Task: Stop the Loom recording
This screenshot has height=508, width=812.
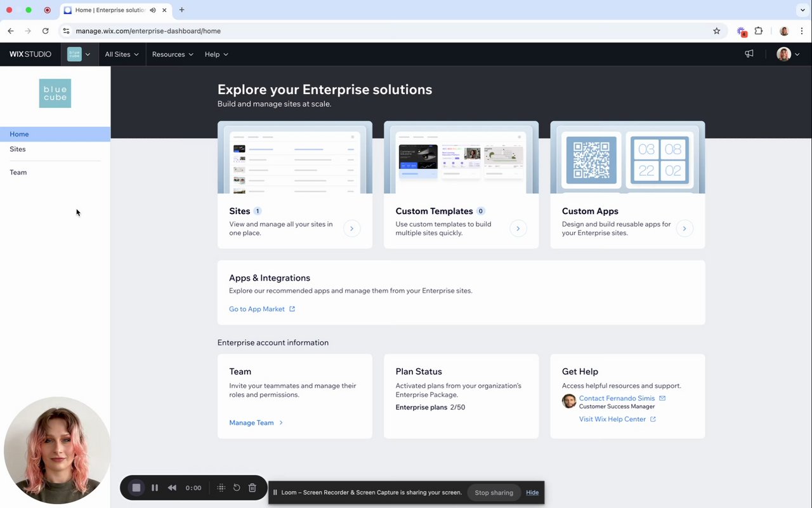Action: [x=136, y=488]
